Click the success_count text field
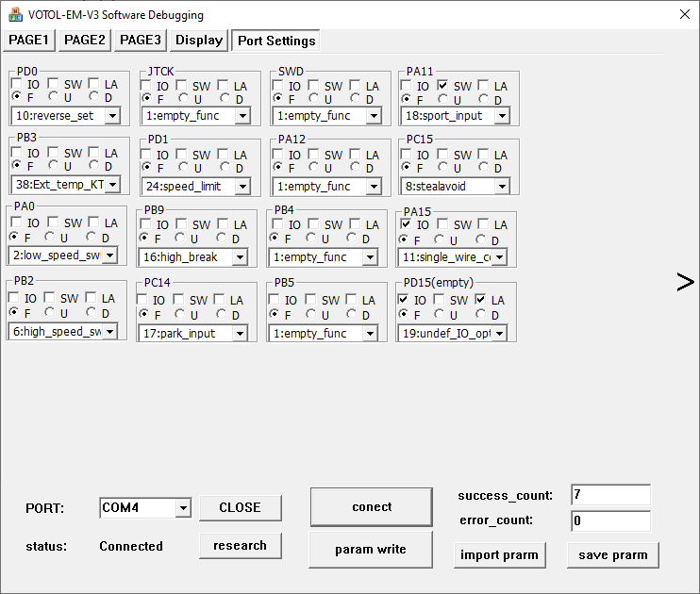Image resolution: width=700 pixels, height=594 pixels. pos(609,495)
